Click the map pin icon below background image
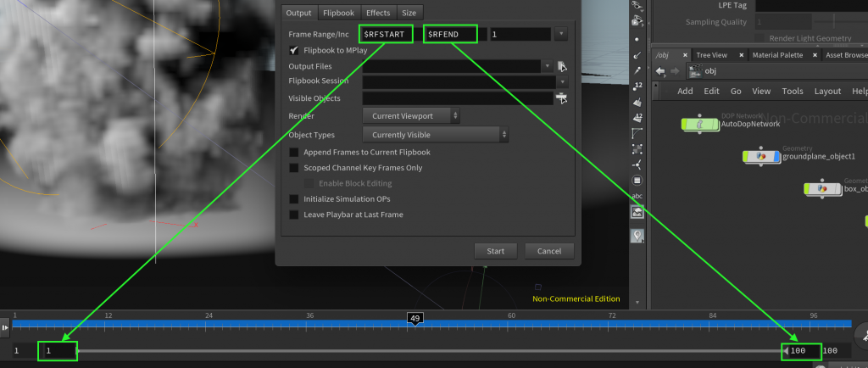868x368 pixels. [x=637, y=237]
